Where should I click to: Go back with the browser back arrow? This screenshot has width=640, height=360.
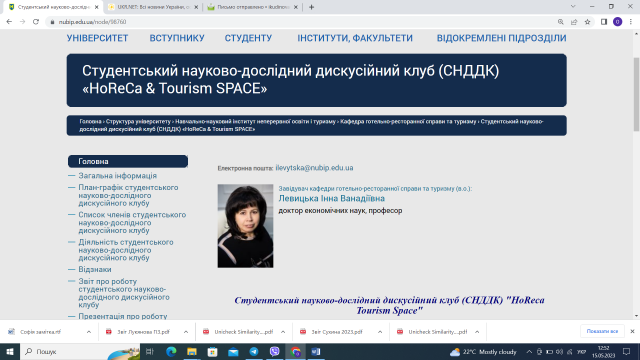(x=9, y=22)
